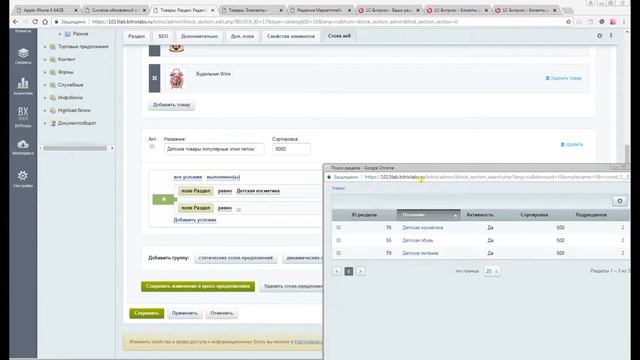
Task: Click the Добавить условие link
Action: coord(195,220)
